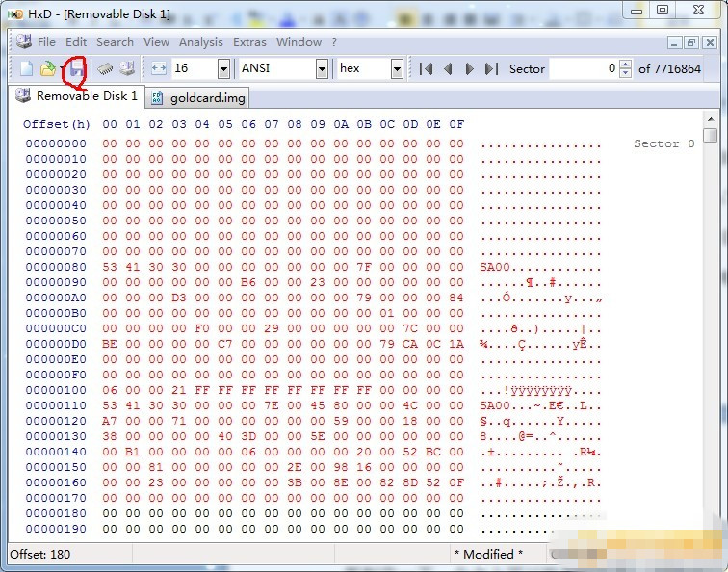Click the vertical scrollbar thumb

(x=711, y=135)
